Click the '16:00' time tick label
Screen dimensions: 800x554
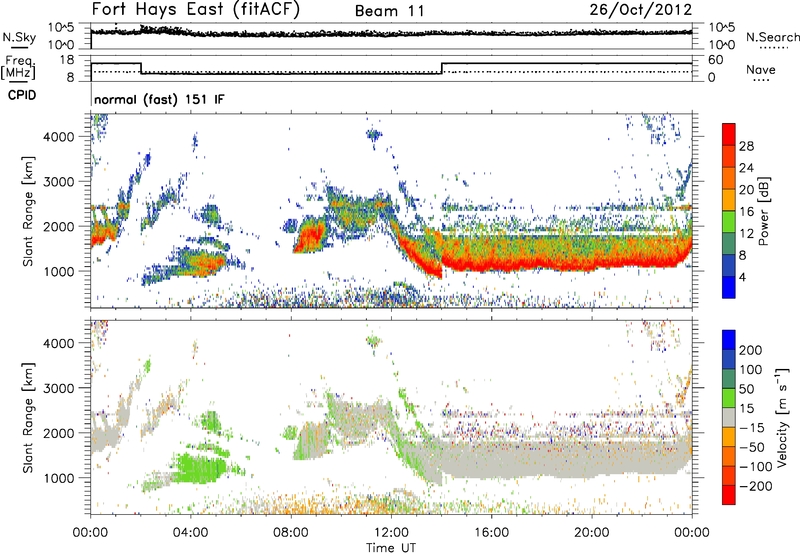pyautogui.click(x=491, y=533)
